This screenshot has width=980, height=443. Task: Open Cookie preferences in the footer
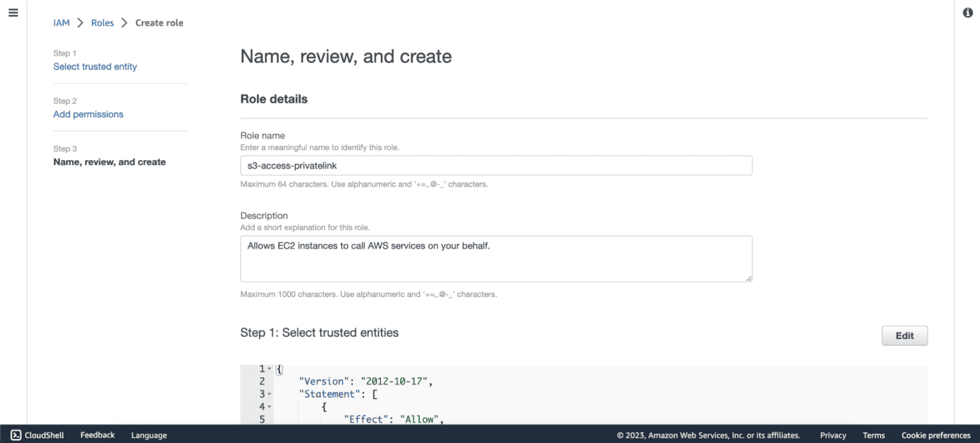point(936,435)
